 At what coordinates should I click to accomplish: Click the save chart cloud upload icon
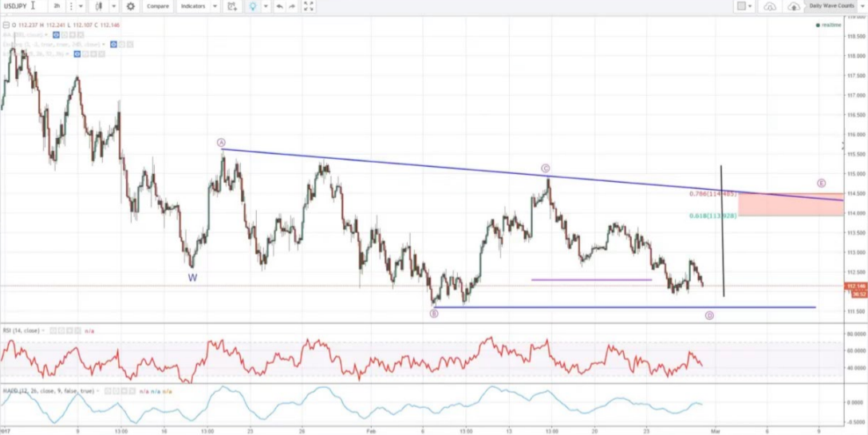794,6
